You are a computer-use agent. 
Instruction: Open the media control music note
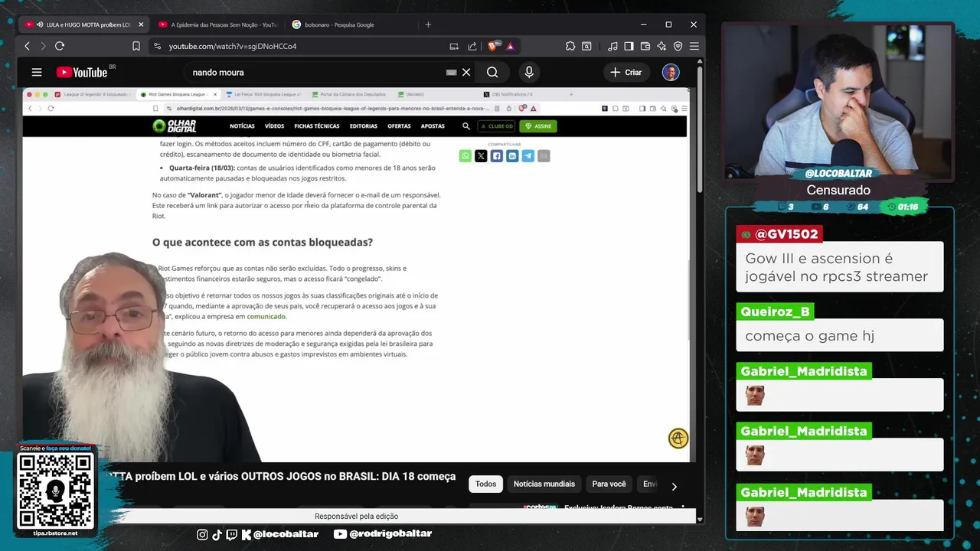coord(612,46)
